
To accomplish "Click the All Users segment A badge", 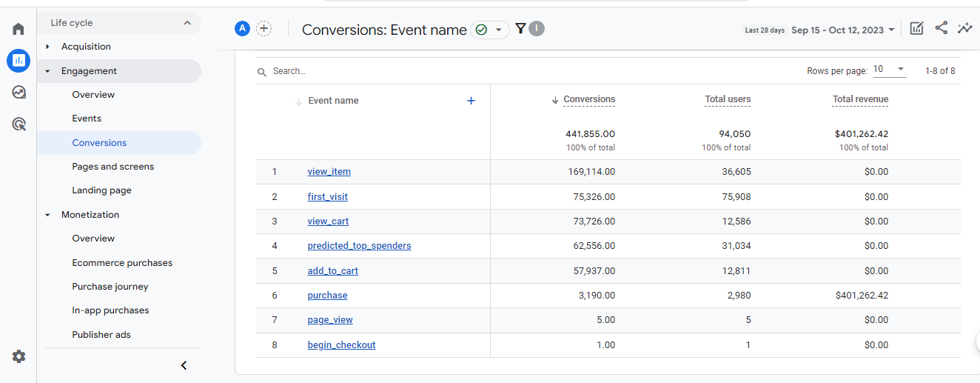I will click(x=242, y=29).
